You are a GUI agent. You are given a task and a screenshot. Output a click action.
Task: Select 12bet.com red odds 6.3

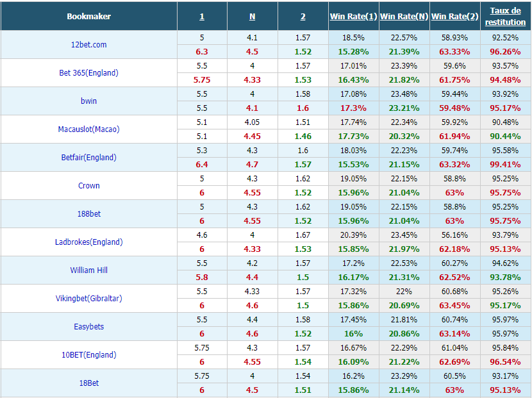pos(202,51)
